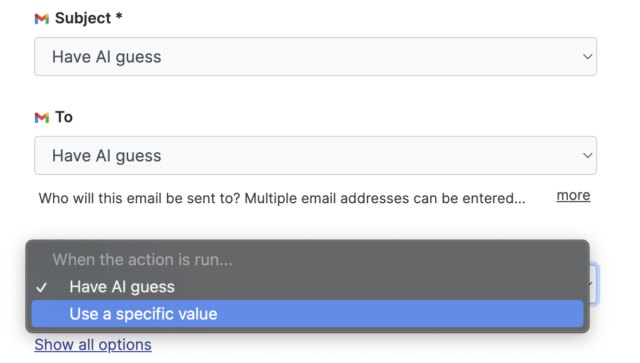Click the 'When the action is run...' menu header
The width and height of the screenshot is (640, 363).
[142, 260]
